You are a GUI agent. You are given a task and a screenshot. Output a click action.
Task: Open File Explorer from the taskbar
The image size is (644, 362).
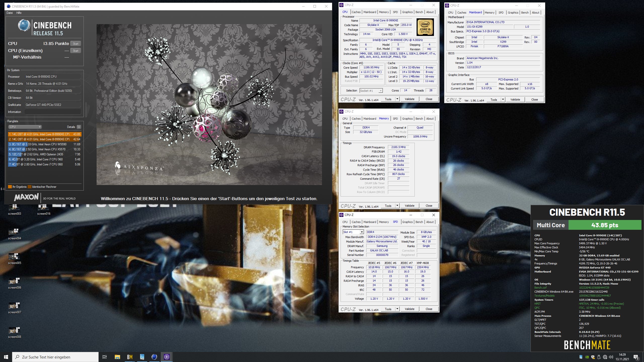(x=117, y=357)
